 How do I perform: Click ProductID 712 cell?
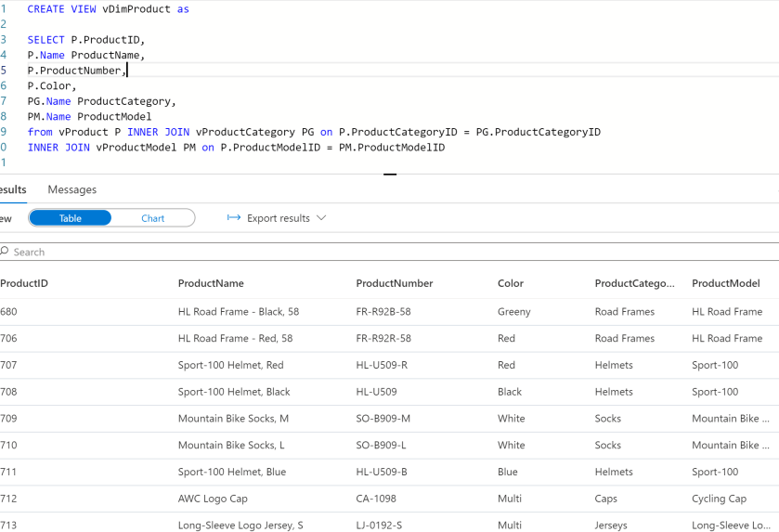pos(8,499)
